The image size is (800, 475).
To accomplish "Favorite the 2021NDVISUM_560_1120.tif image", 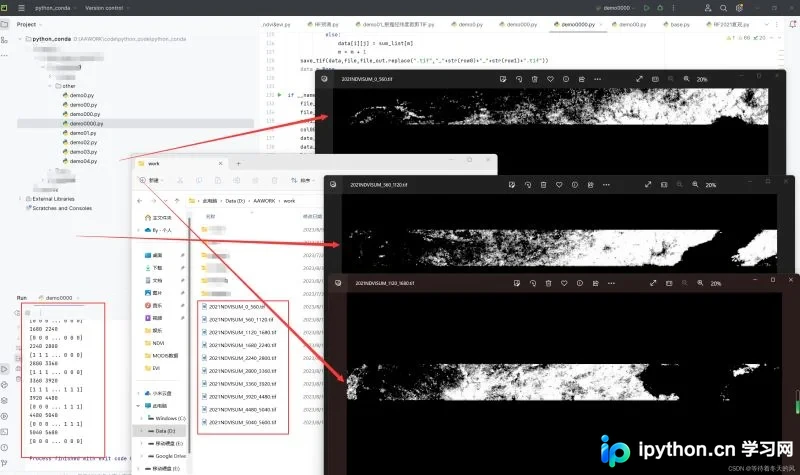I will tap(559, 185).
